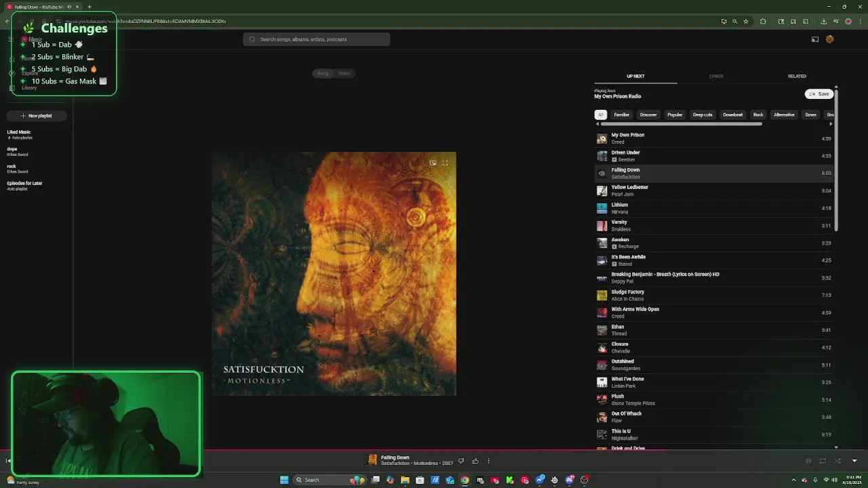Play Yellow Ledbetter by Pearl Jam
This screenshot has width=868, height=488.
point(714,190)
